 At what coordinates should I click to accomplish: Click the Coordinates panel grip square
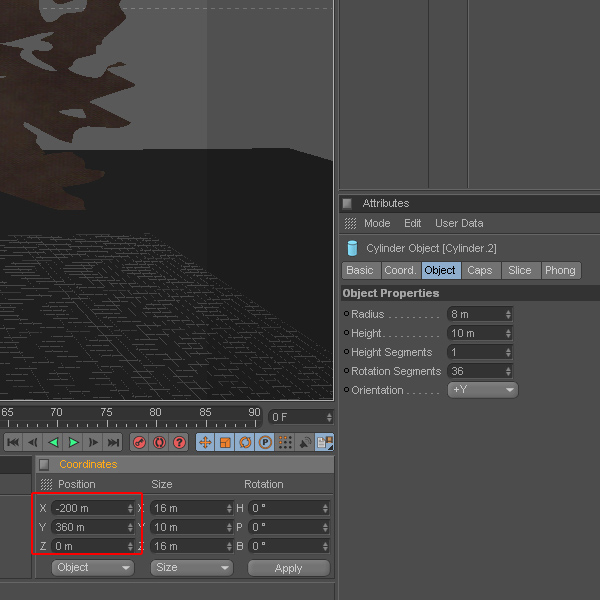pos(44,465)
